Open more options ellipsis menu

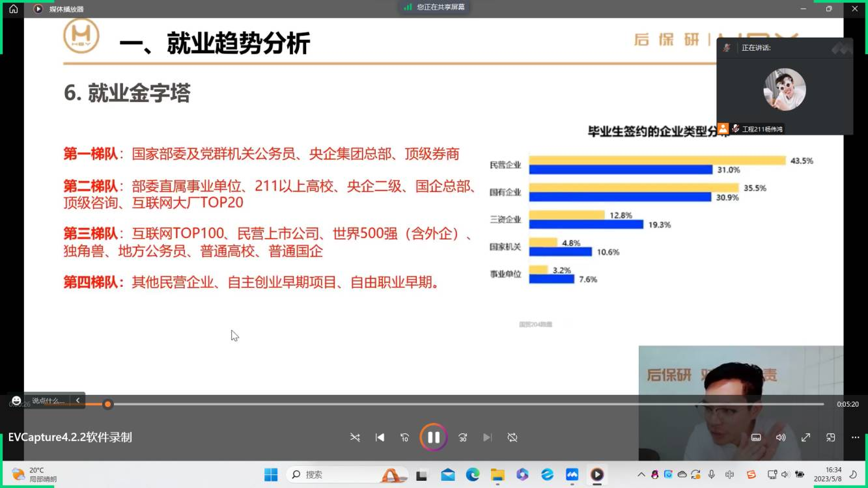(855, 437)
